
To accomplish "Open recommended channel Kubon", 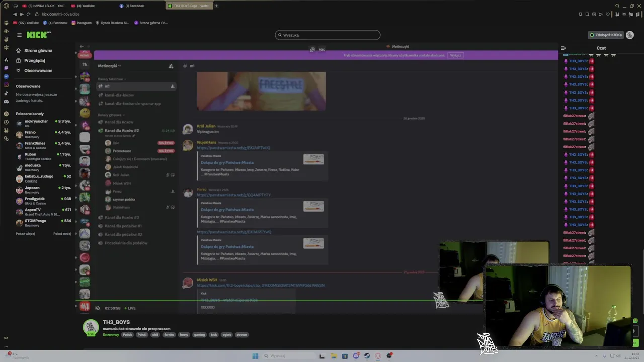I will pos(44,155).
